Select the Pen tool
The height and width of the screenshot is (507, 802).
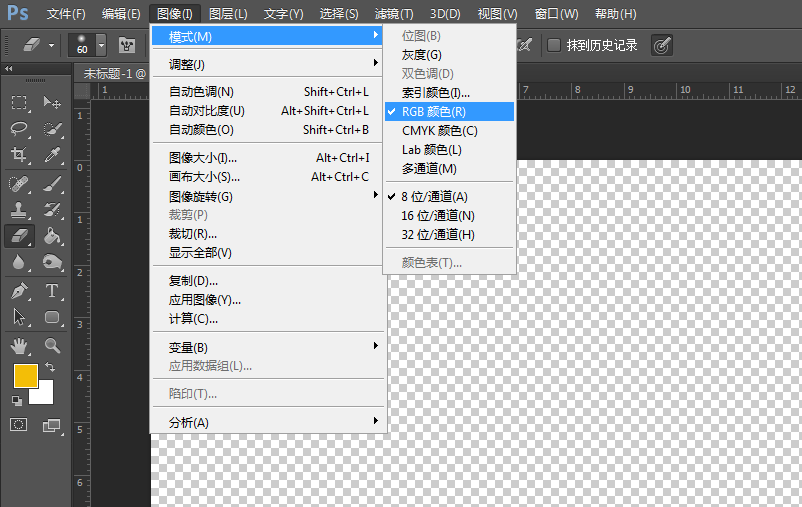[19, 291]
